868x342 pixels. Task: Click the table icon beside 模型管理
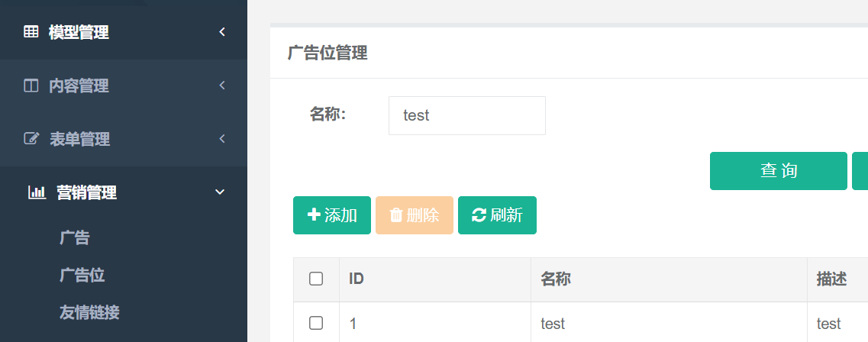(x=31, y=31)
